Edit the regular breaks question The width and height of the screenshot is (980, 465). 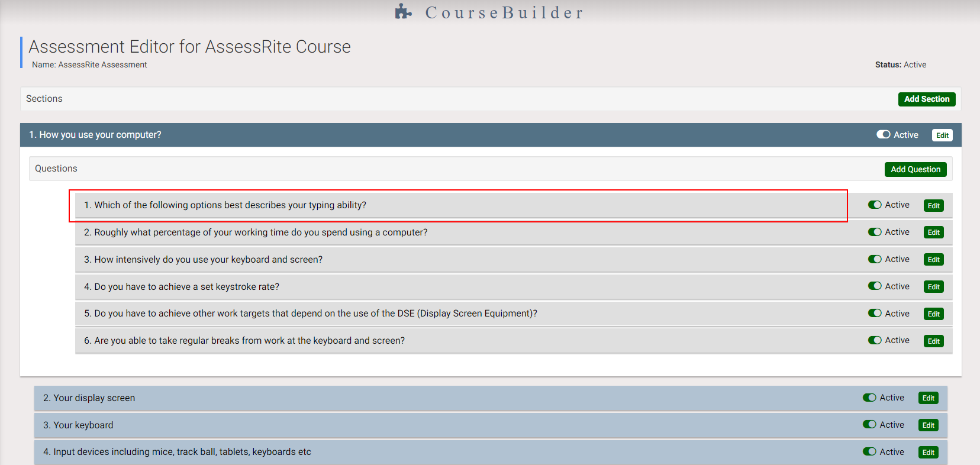coord(933,341)
